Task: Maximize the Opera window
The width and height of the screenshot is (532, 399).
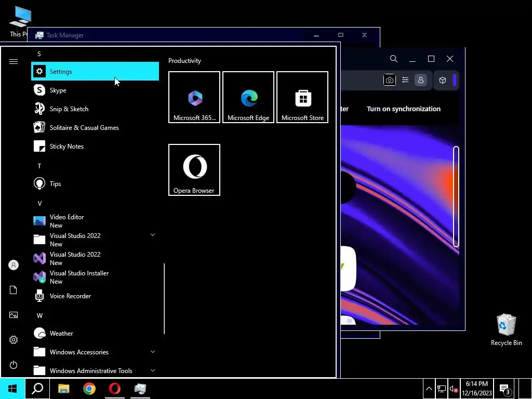Action: click(x=431, y=59)
